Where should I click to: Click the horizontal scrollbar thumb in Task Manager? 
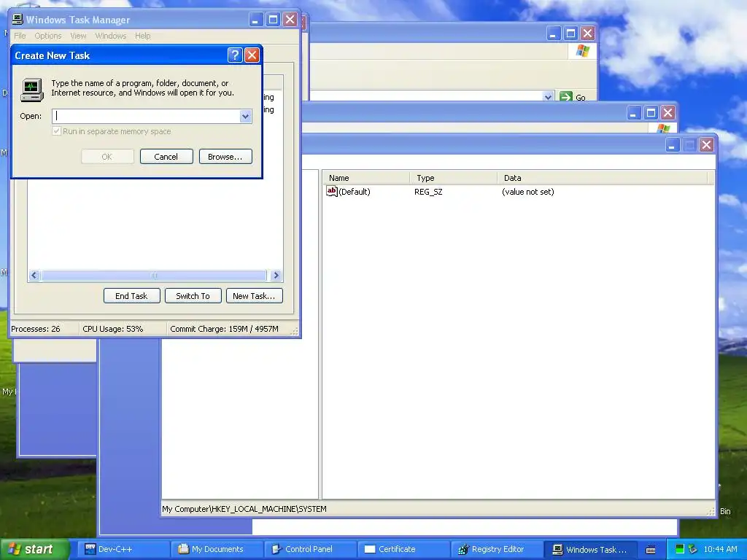point(154,275)
